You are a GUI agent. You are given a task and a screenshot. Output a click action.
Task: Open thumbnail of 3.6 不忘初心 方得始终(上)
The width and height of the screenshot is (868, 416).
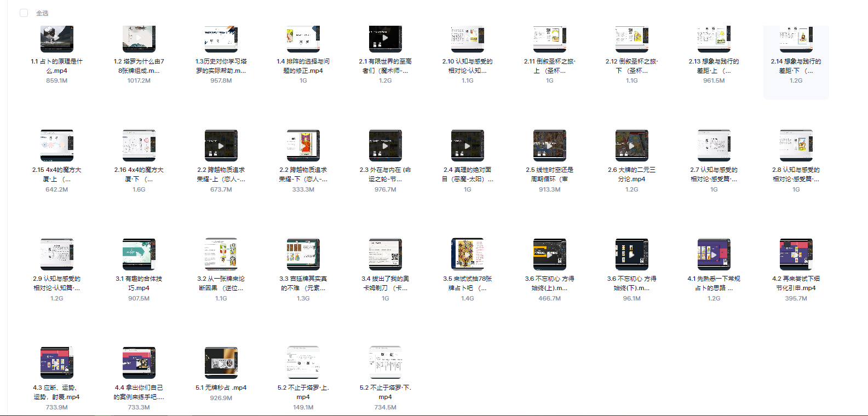click(x=550, y=255)
